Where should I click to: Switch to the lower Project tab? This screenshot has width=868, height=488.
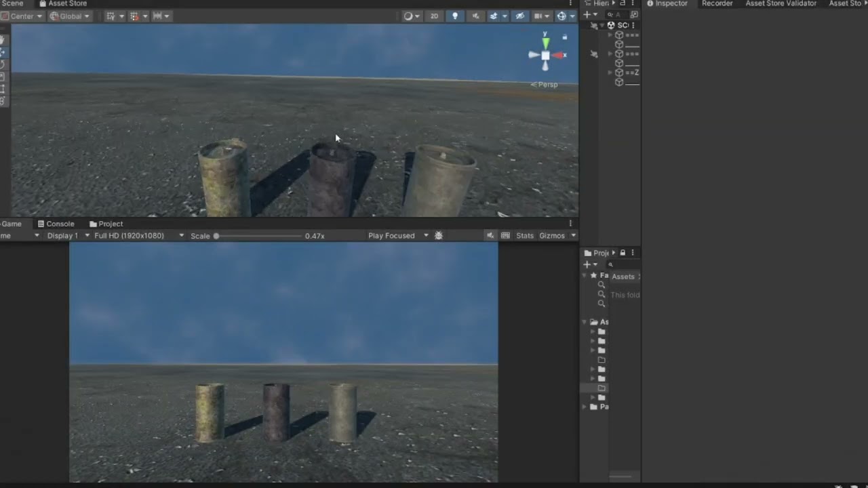coord(106,224)
